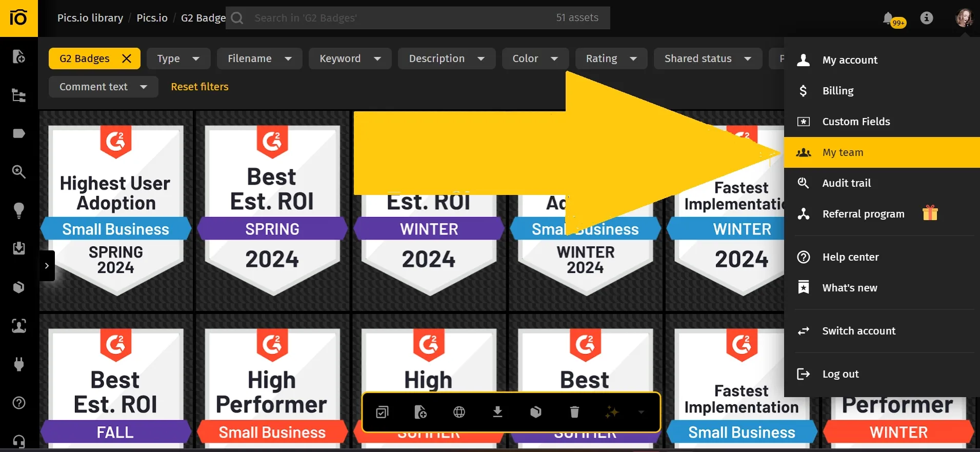Open the integrations plug icon
Viewport: 980px width, 452px height.
click(x=18, y=364)
